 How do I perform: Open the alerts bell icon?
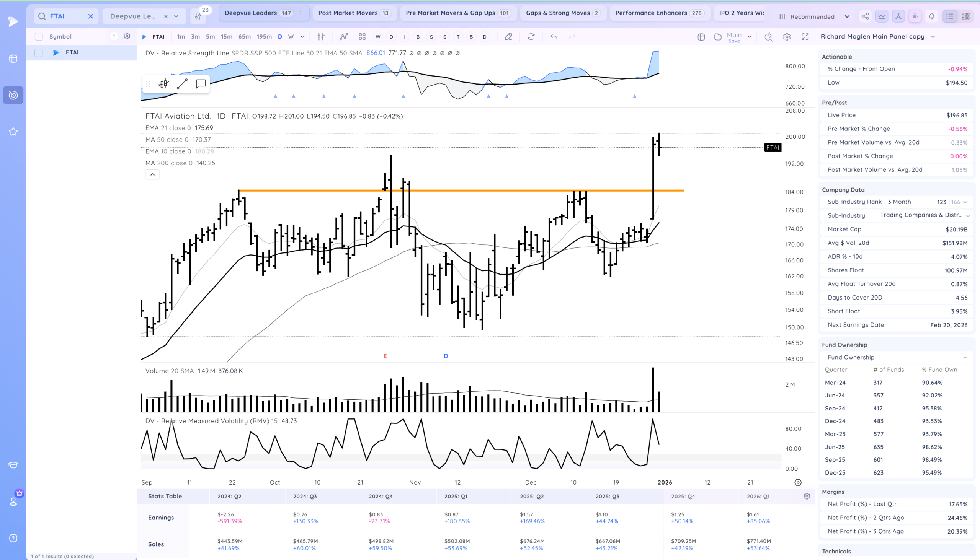(931, 16)
